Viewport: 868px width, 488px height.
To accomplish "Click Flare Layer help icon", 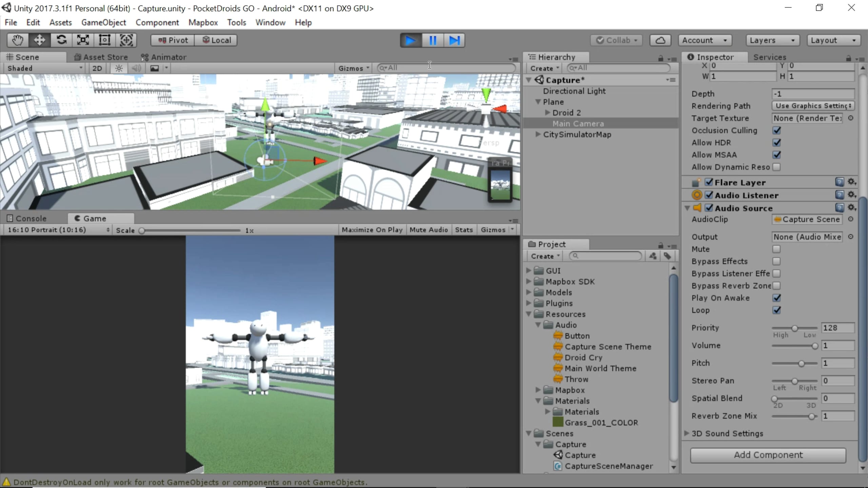I will [839, 182].
